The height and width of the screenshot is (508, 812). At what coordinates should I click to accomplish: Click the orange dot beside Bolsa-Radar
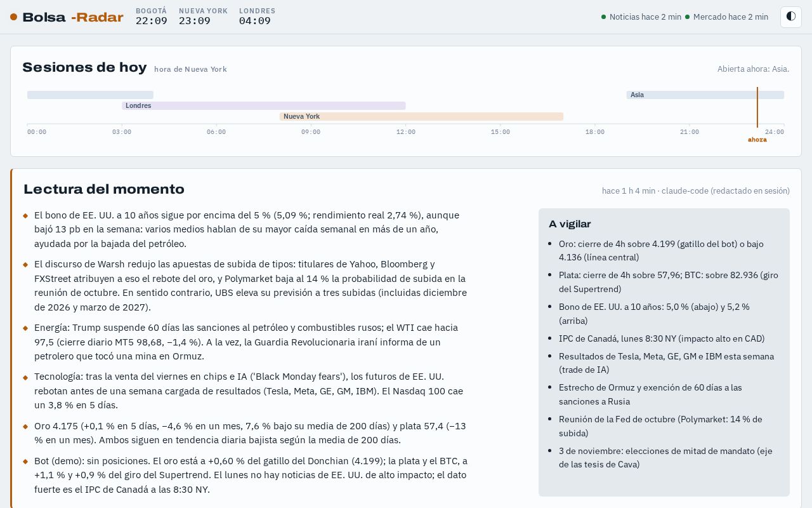[13, 17]
